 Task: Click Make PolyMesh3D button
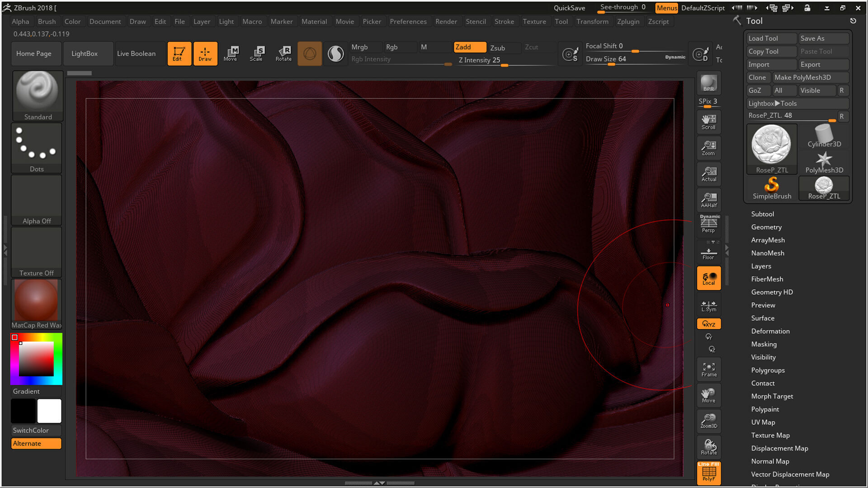(x=810, y=77)
